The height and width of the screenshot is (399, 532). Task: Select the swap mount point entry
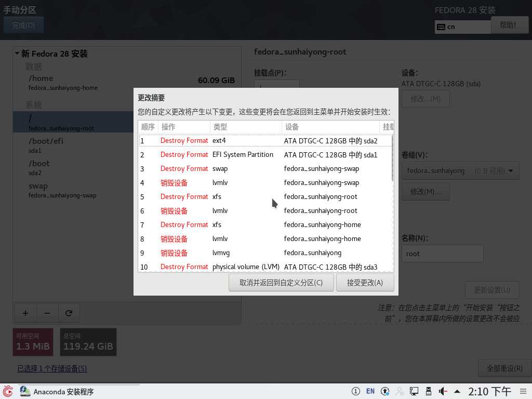(x=73, y=190)
